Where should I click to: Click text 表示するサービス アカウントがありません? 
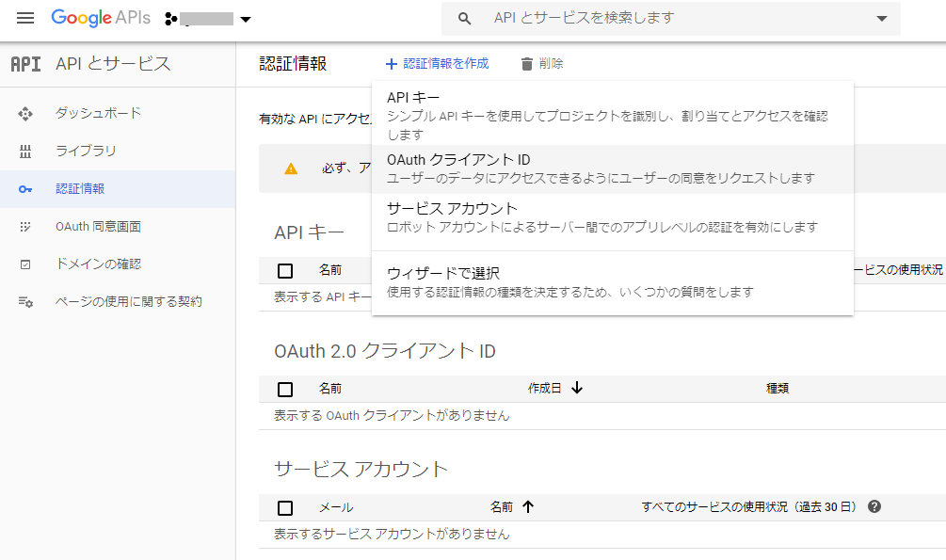tap(393, 534)
